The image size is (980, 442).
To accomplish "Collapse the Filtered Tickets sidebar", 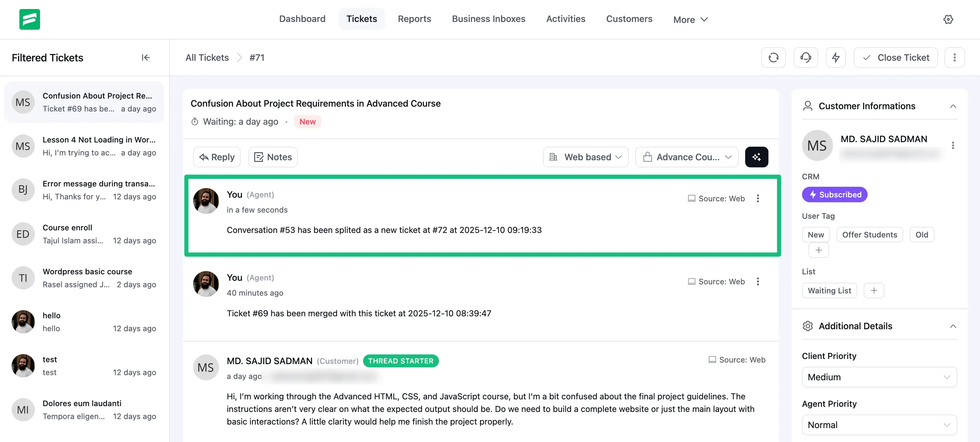I will [x=145, y=58].
